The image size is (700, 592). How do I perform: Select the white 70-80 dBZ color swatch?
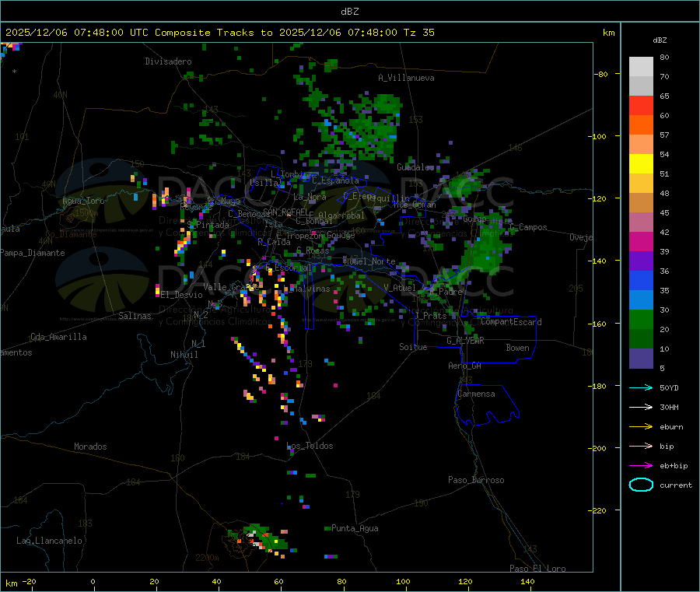[x=641, y=67]
